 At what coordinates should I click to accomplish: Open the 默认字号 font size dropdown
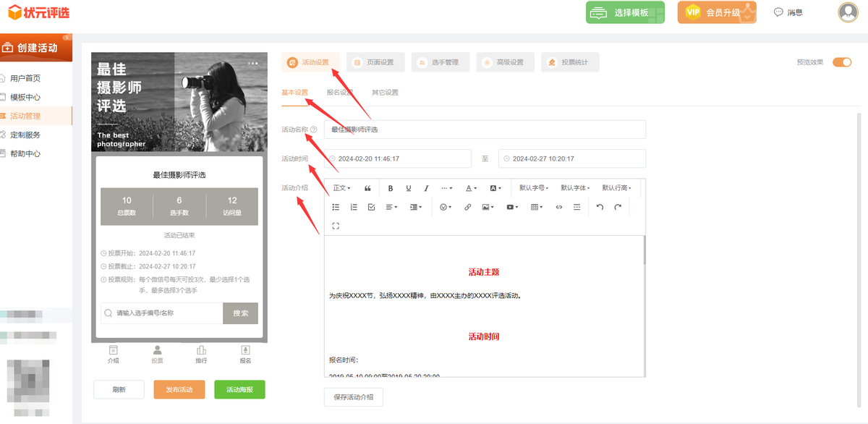pos(534,188)
